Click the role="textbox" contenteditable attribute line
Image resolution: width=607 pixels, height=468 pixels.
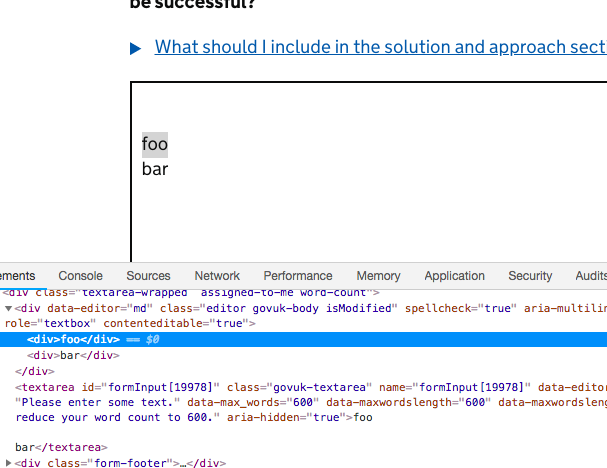(130, 323)
